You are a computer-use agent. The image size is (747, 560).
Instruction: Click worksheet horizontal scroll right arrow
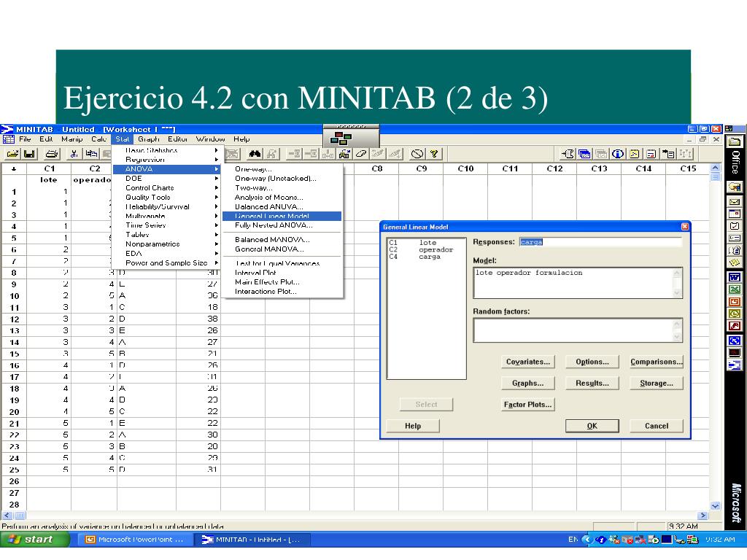pyautogui.click(x=703, y=516)
